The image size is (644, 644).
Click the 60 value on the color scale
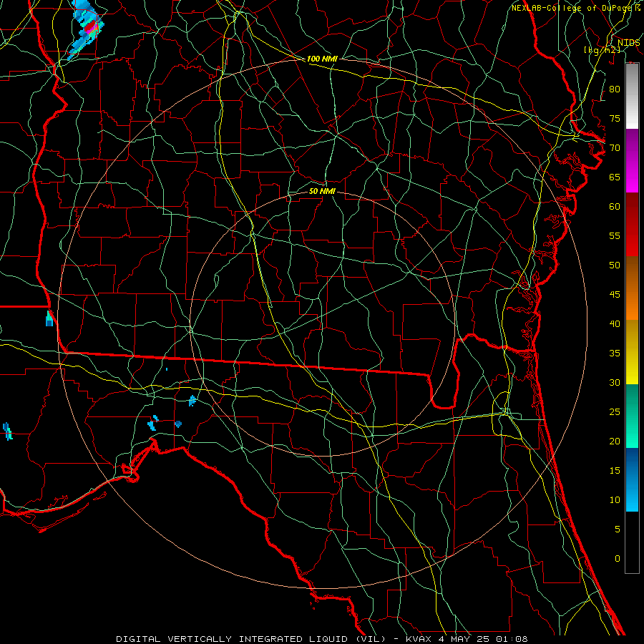(615, 207)
